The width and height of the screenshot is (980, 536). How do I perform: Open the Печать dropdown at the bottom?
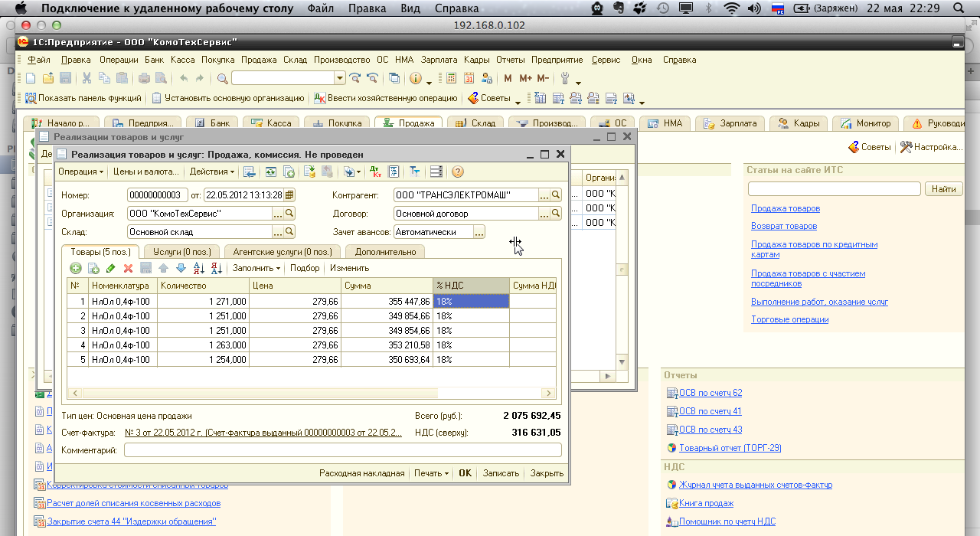(x=431, y=473)
